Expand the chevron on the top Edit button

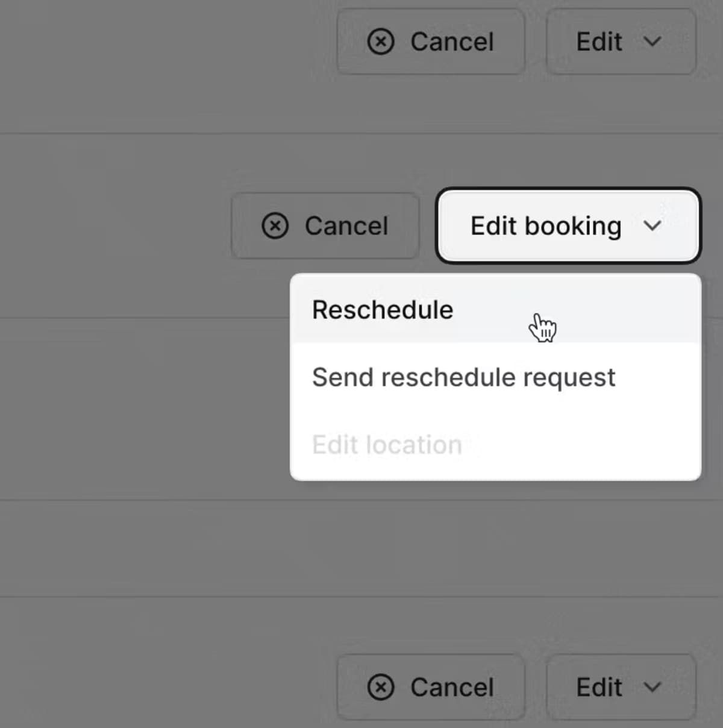click(653, 42)
